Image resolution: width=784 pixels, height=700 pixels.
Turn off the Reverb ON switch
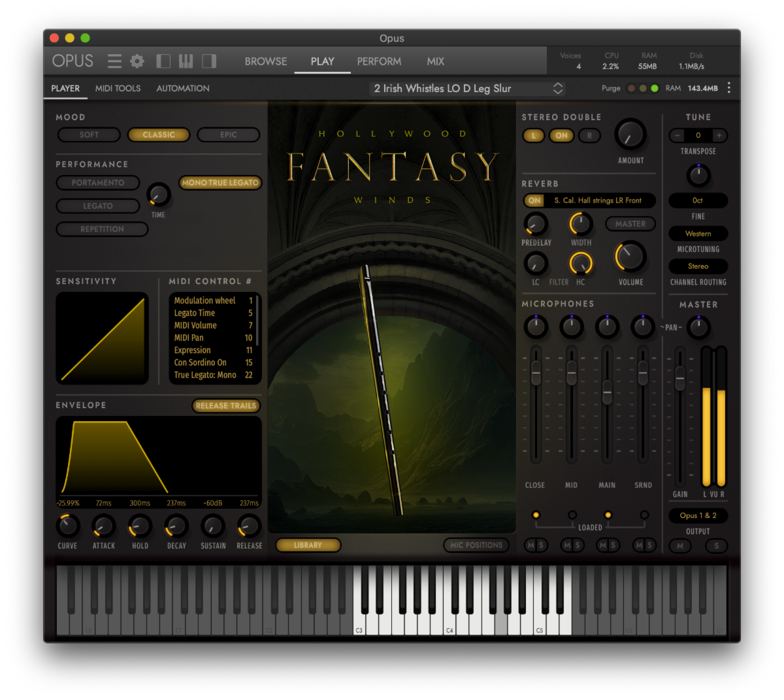(x=534, y=200)
